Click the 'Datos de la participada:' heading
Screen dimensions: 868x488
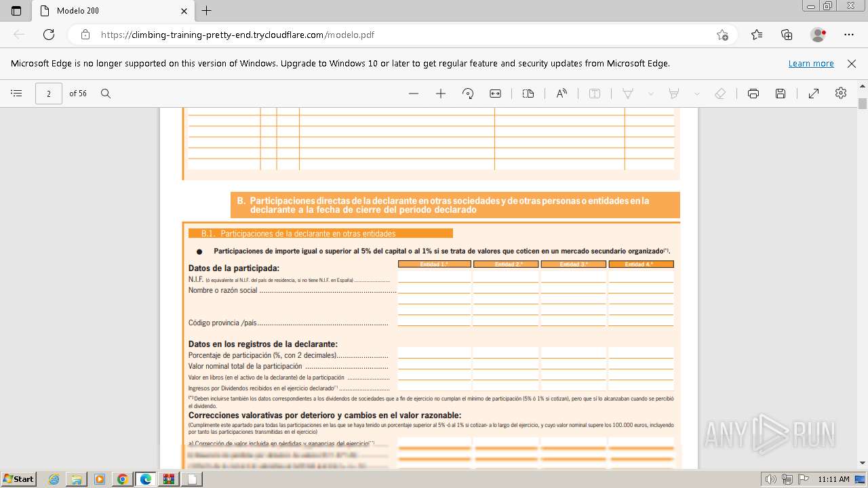pos(234,268)
